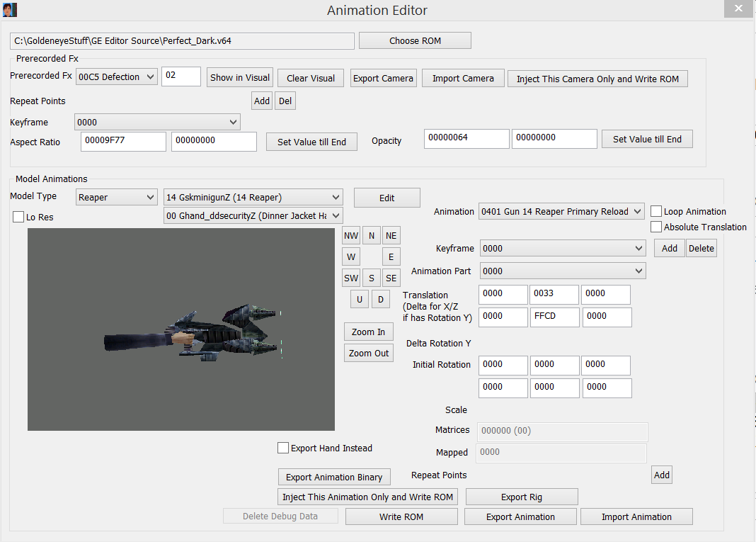The width and height of the screenshot is (756, 542).
Task: Click Show in Visual button
Action: point(240,77)
